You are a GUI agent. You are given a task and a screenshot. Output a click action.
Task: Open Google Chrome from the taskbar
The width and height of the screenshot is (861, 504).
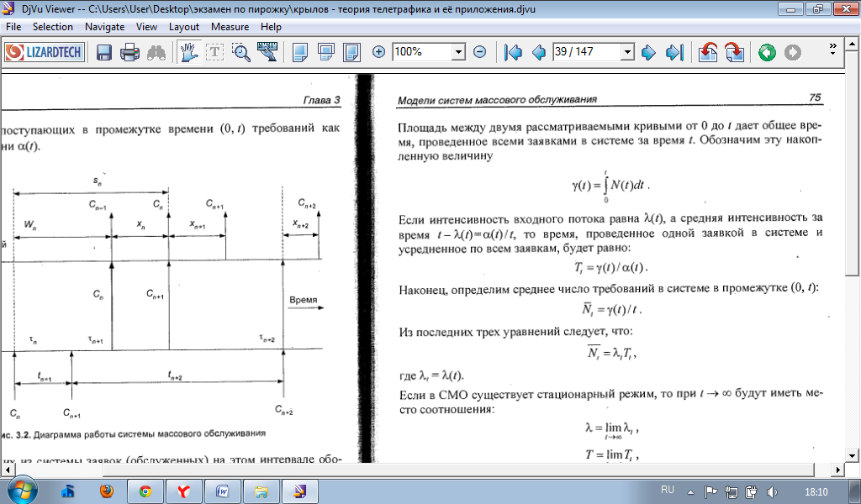click(145, 491)
